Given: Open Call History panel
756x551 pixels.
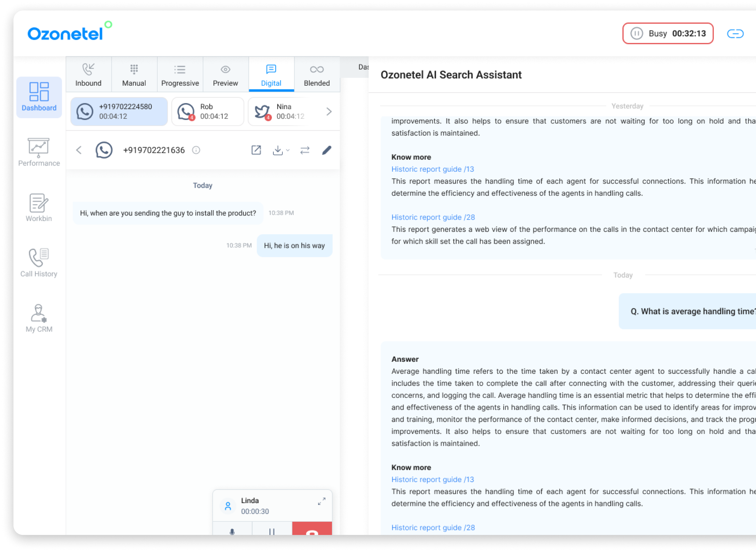Looking at the screenshot, I should 37,262.
